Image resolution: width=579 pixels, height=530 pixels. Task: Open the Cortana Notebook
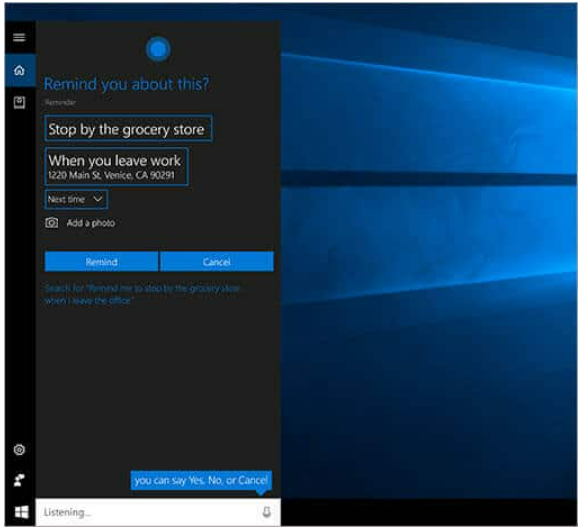click(19, 102)
